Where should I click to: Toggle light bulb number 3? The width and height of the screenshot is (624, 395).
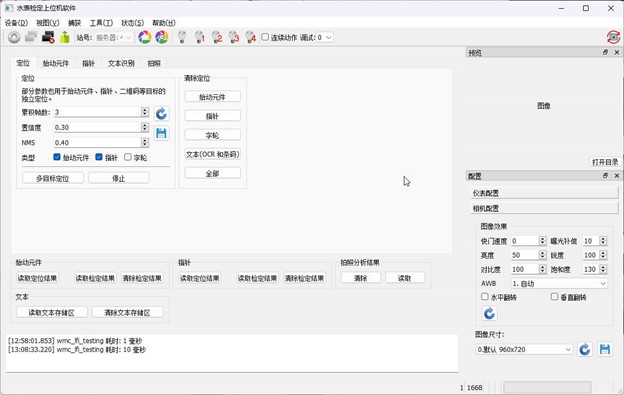pyautogui.click(x=234, y=37)
